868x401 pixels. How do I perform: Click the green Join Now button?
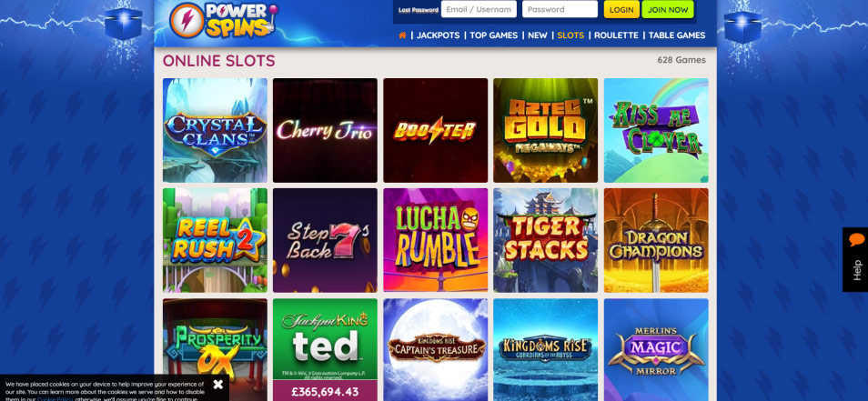(x=668, y=9)
